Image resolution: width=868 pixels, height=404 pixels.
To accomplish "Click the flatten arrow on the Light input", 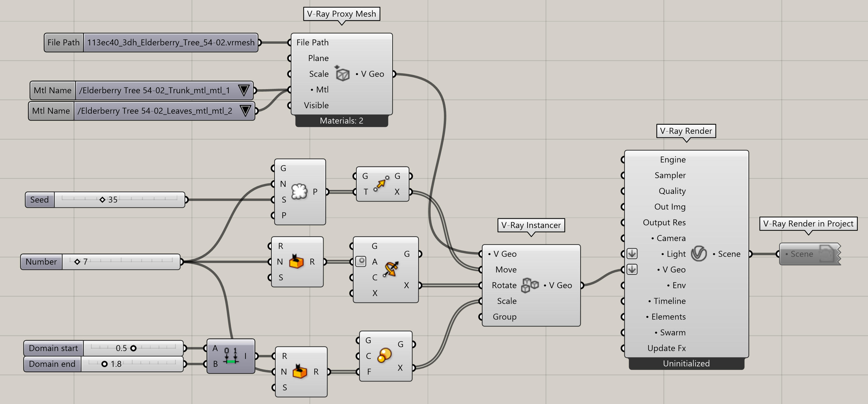I will [632, 254].
